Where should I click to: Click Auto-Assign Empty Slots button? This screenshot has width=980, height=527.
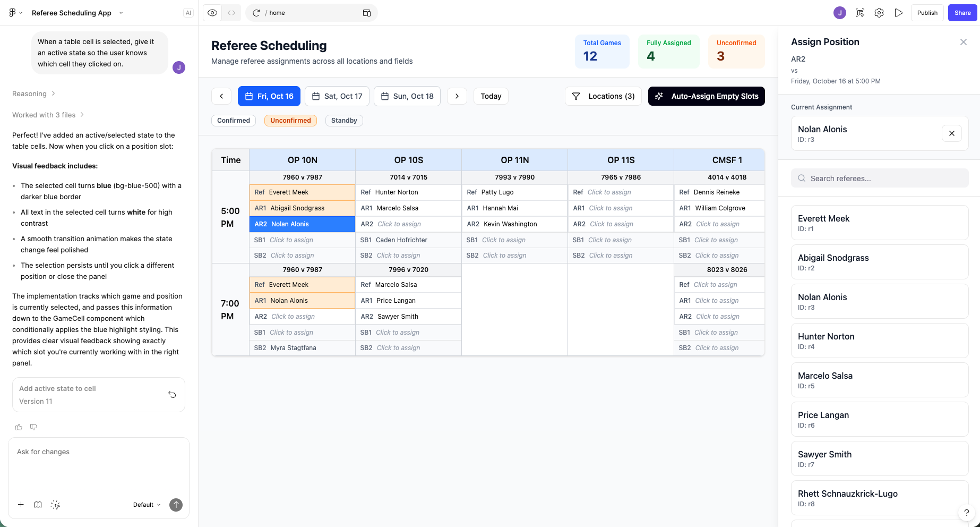point(706,96)
